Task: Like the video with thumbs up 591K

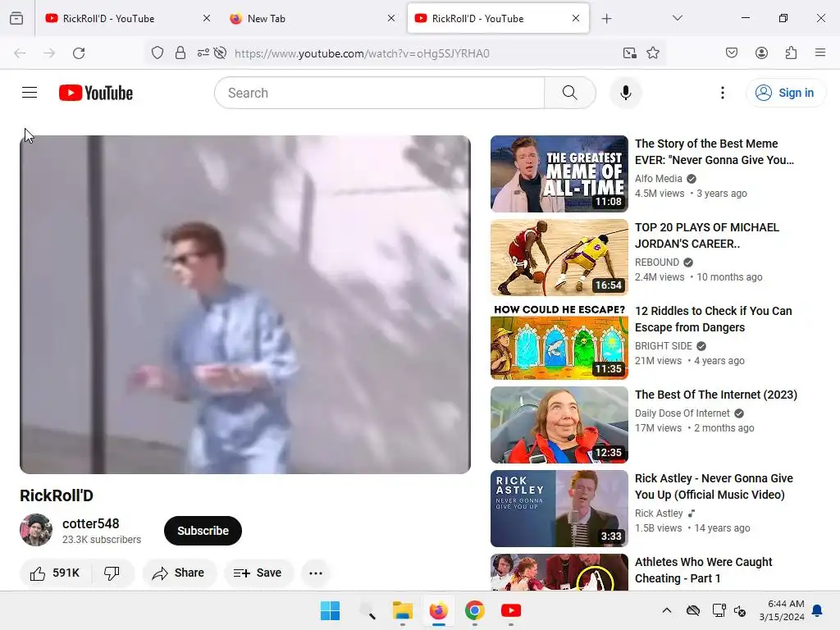Action: (55, 573)
